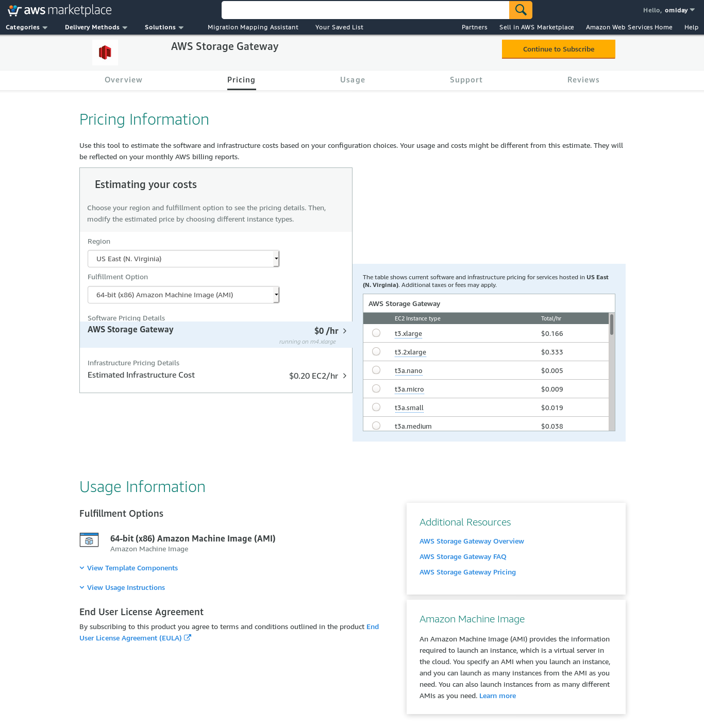Screen dimensions: 704x728
Task: Open the Hello omiday account menu
Action: [668, 10]
